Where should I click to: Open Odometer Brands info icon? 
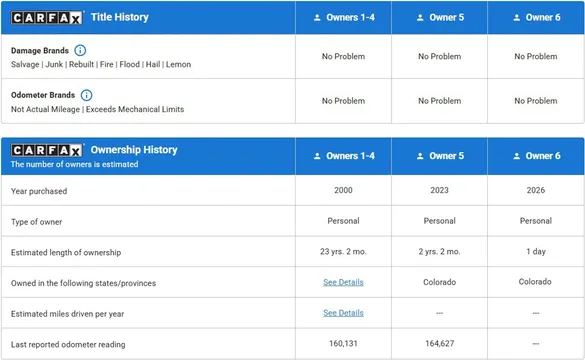[86, 95]
